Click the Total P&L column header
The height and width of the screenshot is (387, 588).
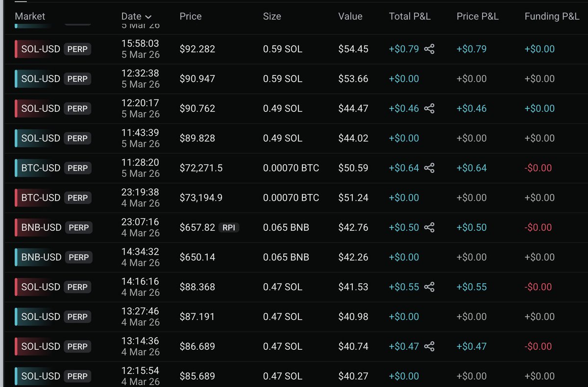coord(410,16)
